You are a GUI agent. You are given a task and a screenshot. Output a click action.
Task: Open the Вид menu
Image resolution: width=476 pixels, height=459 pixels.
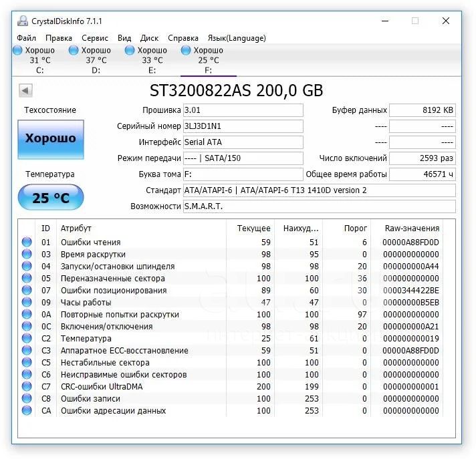coord(124,38)
